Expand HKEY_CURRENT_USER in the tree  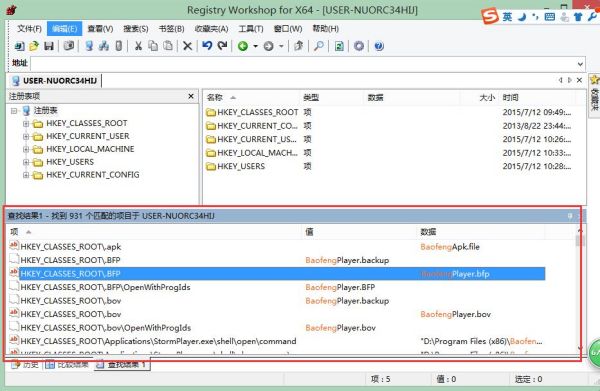26,137
